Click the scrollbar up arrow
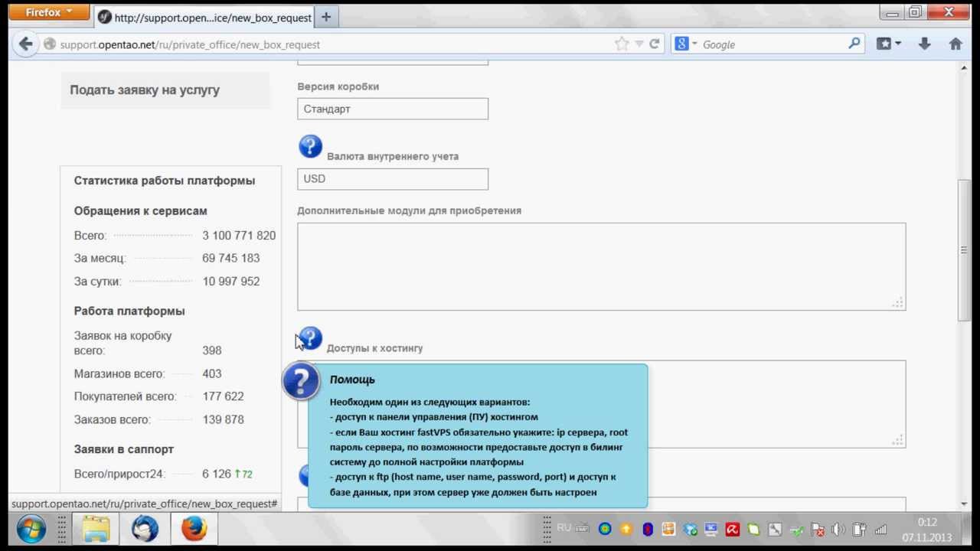Viewport: 980px width, 551px height. click(964, 68)
